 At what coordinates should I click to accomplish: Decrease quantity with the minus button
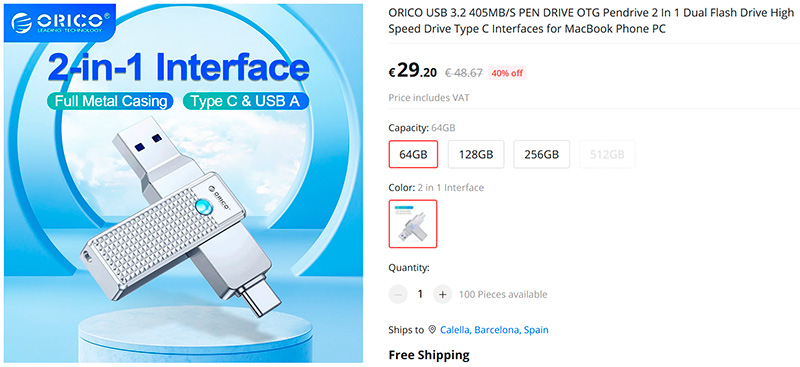pyautogui.click(x=398, y=295)
